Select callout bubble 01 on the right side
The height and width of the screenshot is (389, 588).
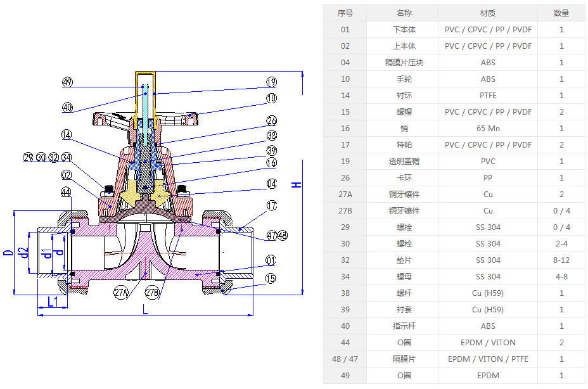[271, 260]
